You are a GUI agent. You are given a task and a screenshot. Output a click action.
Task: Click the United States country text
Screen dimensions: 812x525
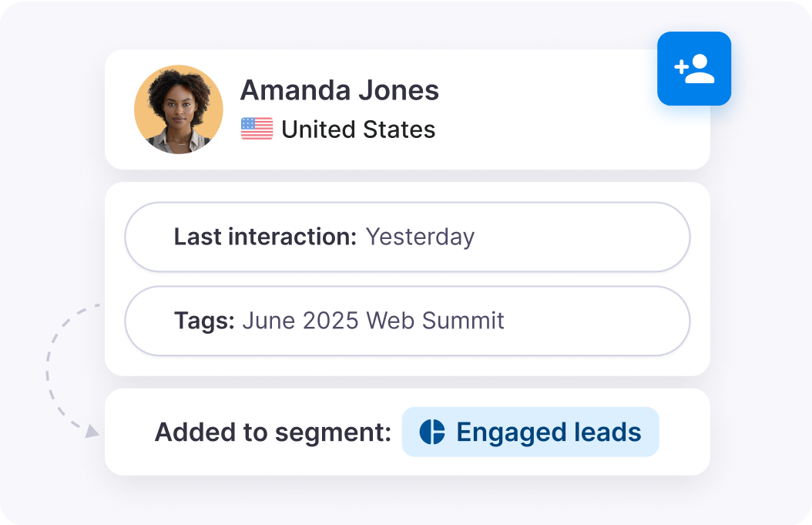[358, 130]
